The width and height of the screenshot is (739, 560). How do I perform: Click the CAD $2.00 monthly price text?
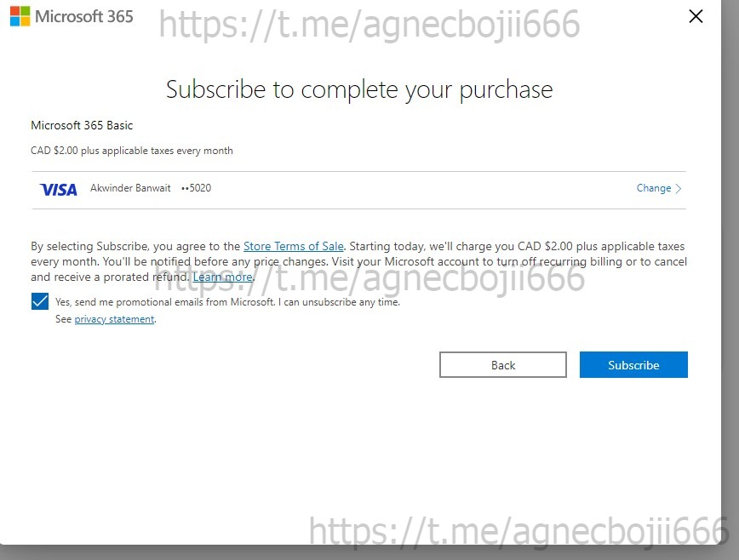click(x=131, y=151)
